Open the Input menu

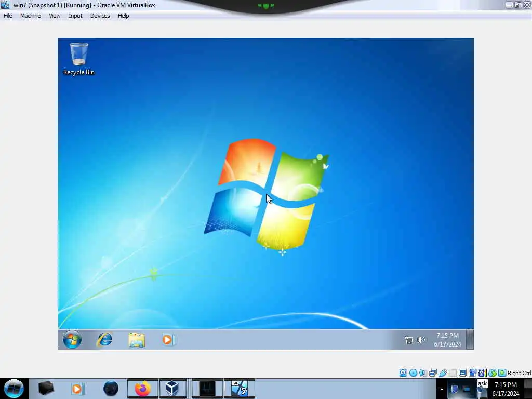pyautogui.click(x=75, y=16)
